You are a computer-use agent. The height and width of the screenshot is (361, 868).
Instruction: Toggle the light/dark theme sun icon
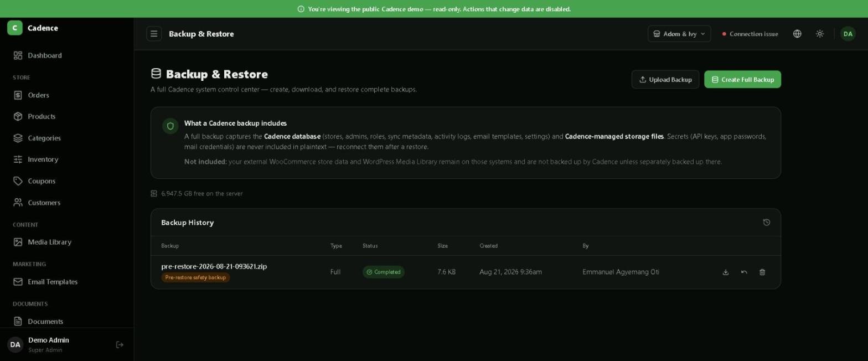point(820,34)
